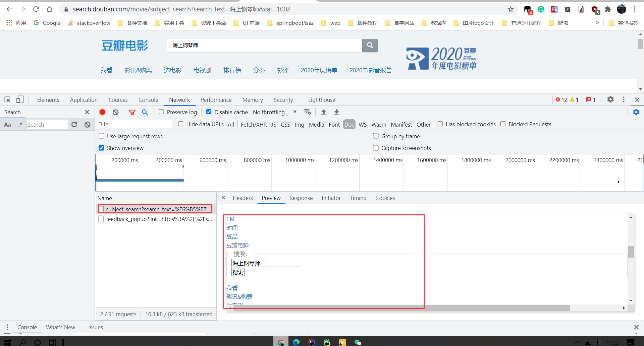The width and height of the screenshot is (644, 346).
Task: Open the 数据库 bookmark folder
Action: [x=434, y=23]
